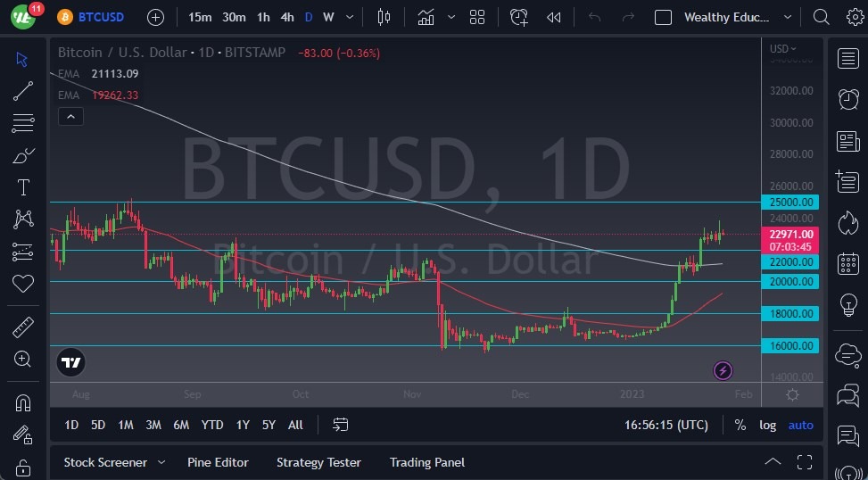Screen dimensions: 868x480
Task: Open the heart favorites icons tool
Action: tap(22, 284)
